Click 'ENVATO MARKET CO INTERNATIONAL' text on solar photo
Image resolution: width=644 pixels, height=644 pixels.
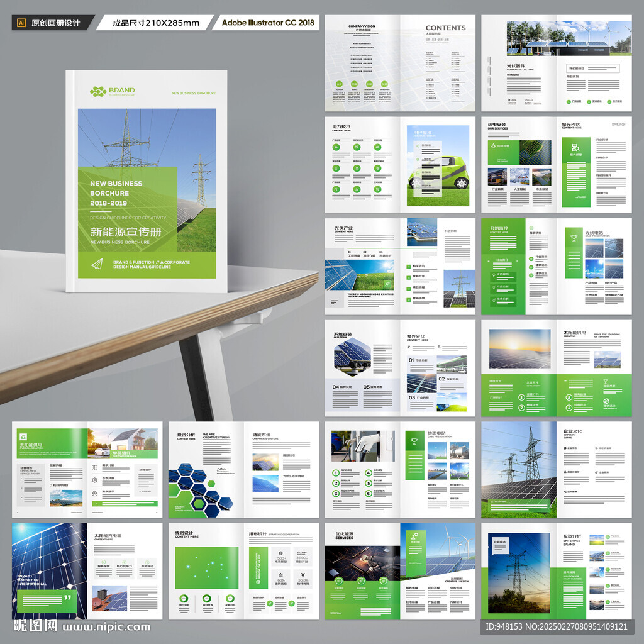pyautogui.click(x=31, y=580)
